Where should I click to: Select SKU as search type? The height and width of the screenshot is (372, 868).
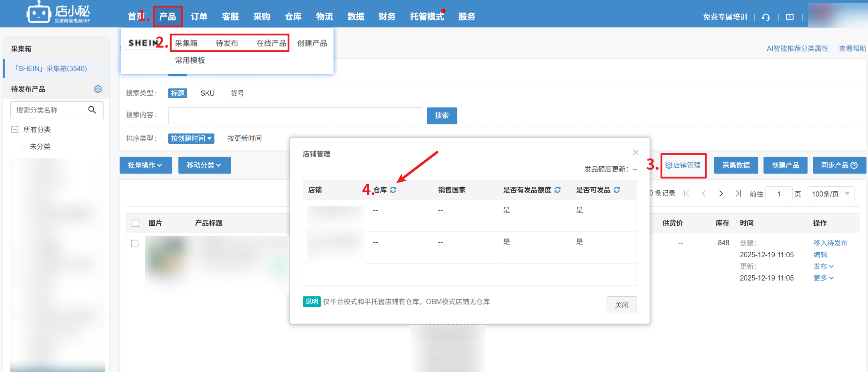[x=207, y=93]
